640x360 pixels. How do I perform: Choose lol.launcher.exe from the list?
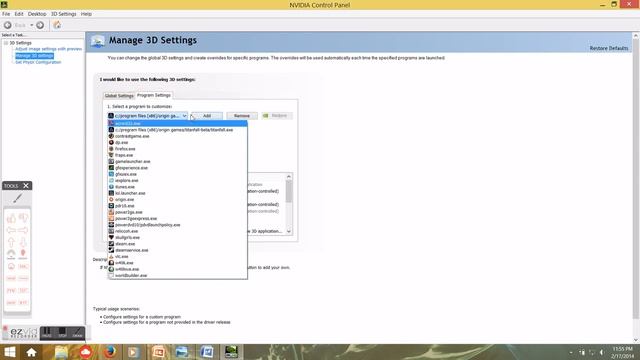click(178, 193)
